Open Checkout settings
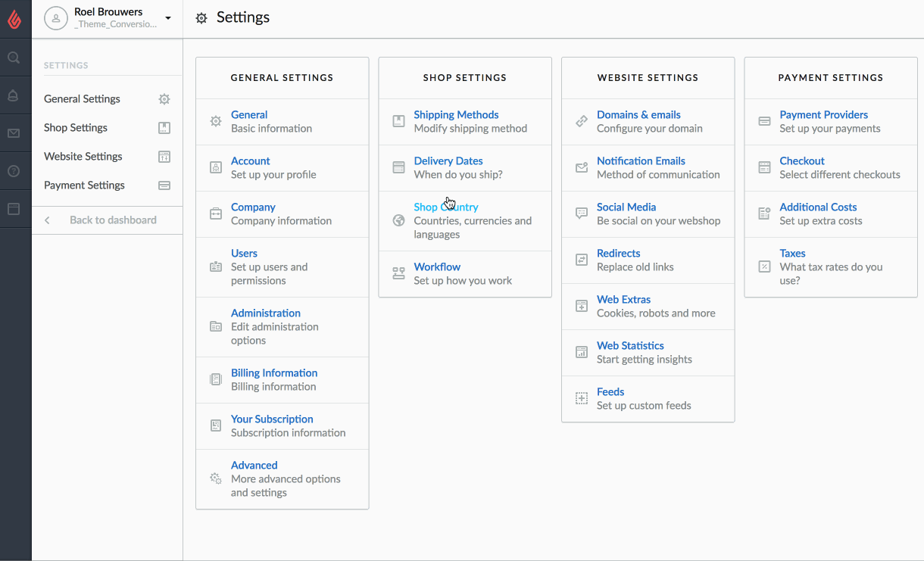The height and width of the screenshot is (561, 924). click(x=802, y=161)
